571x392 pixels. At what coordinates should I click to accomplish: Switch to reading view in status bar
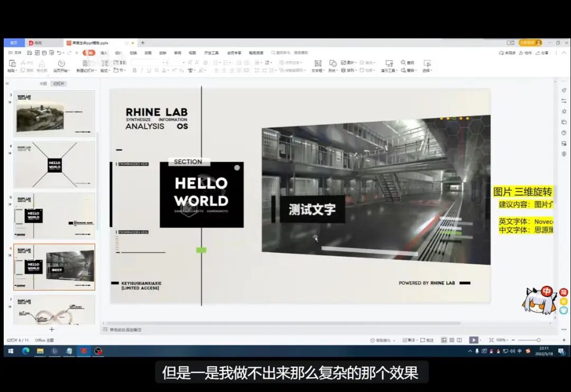click(x=459, y=340)
